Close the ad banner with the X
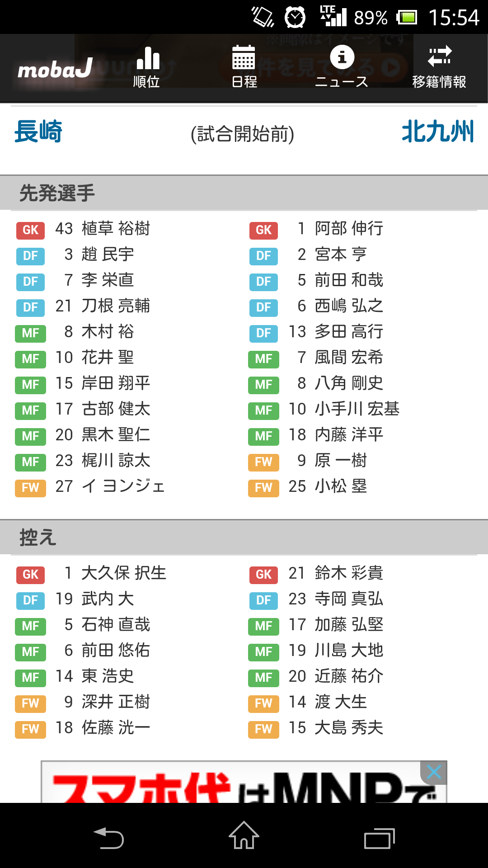This screenshot has height=868, width=488. click(434, 772)
